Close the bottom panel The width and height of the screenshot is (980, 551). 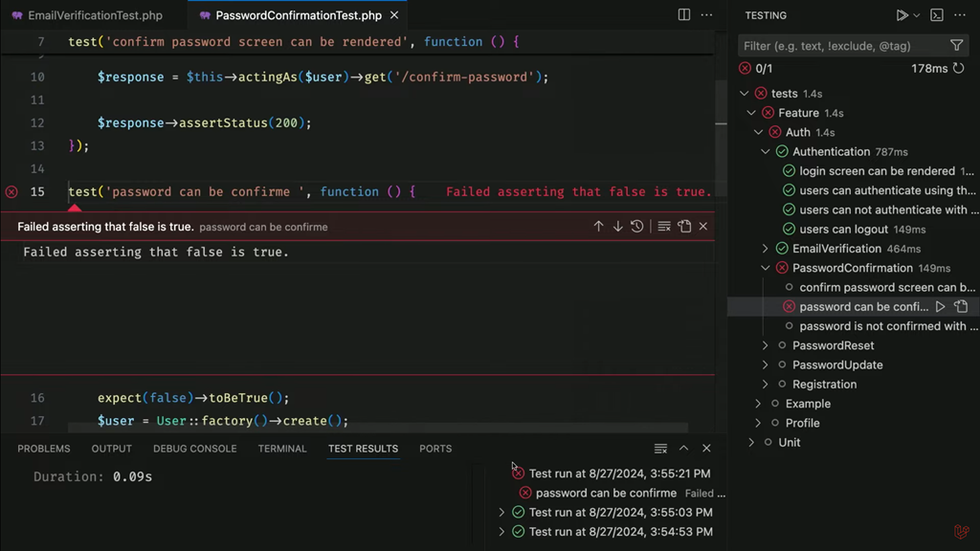click(706, 449)
